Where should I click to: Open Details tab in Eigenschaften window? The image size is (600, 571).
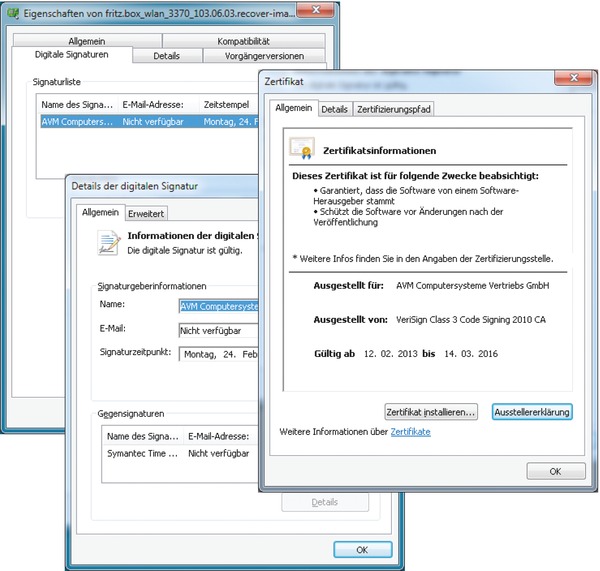[x=166, y=56]
